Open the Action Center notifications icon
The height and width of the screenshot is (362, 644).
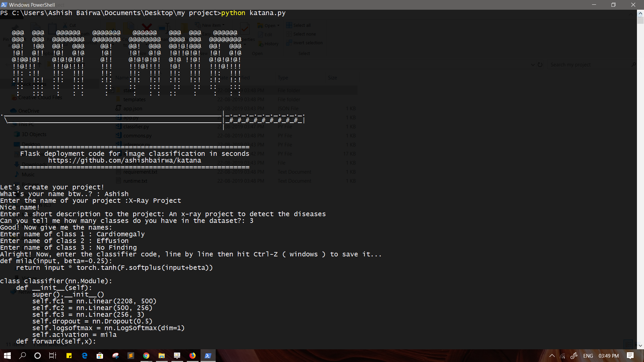click(x=630, y=356)
